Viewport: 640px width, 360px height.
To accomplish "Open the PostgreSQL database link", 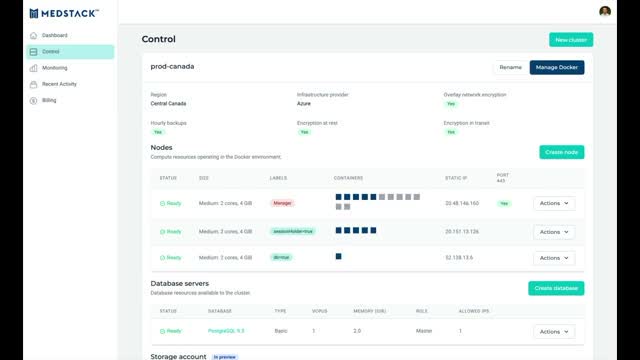I will coord(226,331).
